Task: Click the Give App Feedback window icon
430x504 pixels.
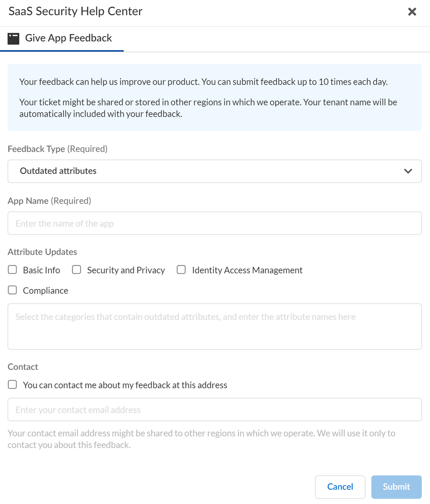Action: tap(13, 39)
